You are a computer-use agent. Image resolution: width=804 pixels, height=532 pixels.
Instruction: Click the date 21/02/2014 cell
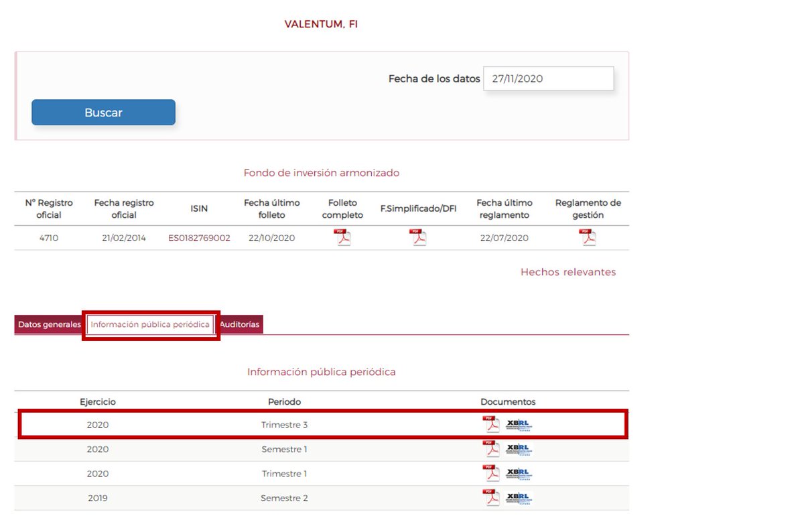tap(124, 238)
